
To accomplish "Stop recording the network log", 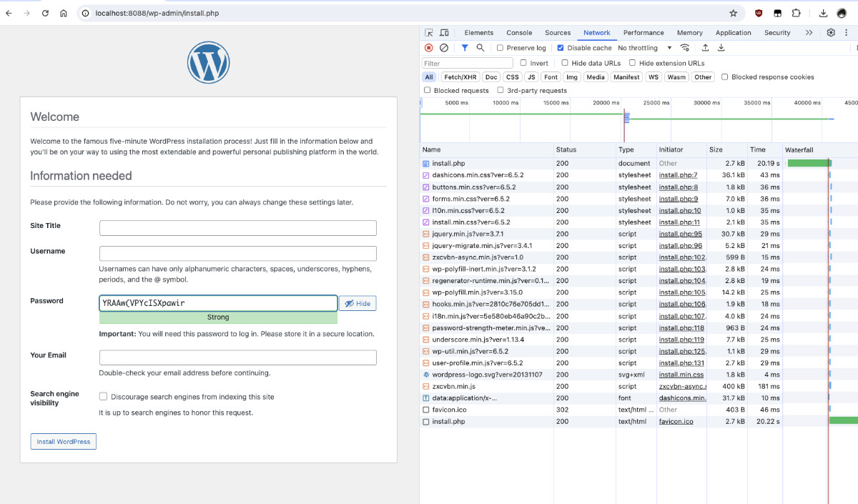I will [429, 48].
